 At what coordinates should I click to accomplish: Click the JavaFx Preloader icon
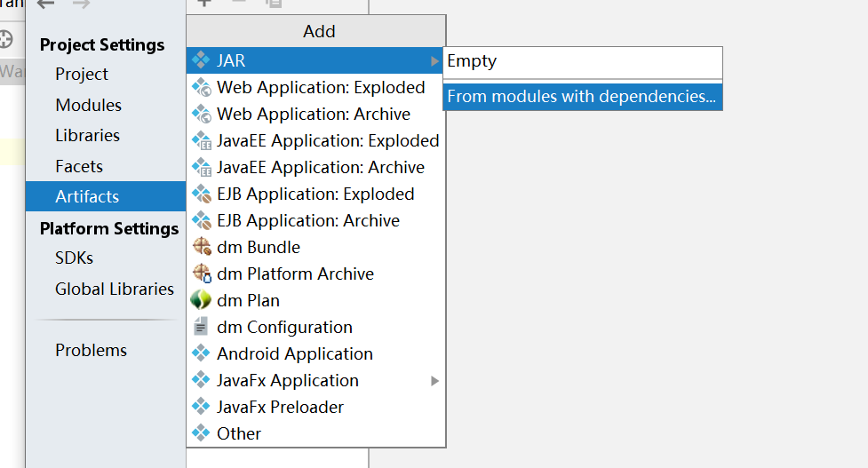point(201,407)
